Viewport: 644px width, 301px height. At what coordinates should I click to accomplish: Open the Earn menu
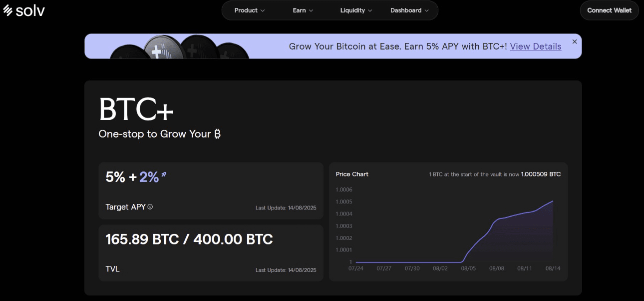click(303, 10)
